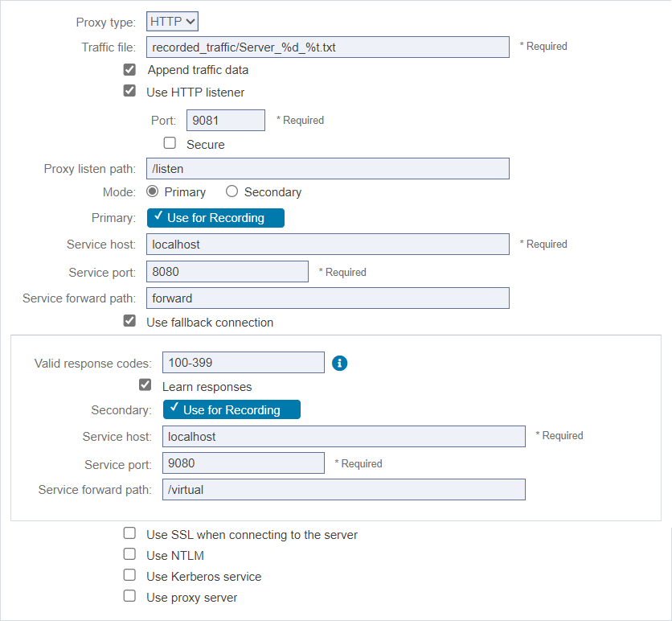Toggle Secondary Use for Recording button
The image size is (672, 621).
[232, 409]
